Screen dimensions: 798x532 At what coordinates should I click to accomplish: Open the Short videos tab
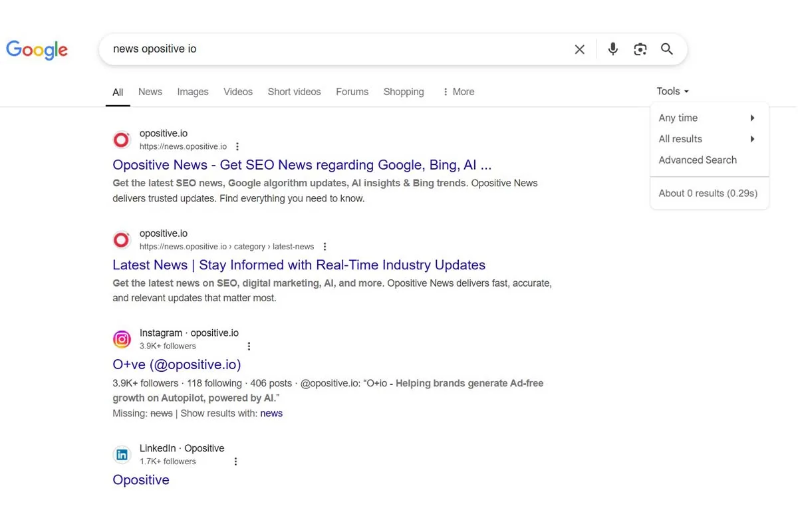(x=294, y=92)
